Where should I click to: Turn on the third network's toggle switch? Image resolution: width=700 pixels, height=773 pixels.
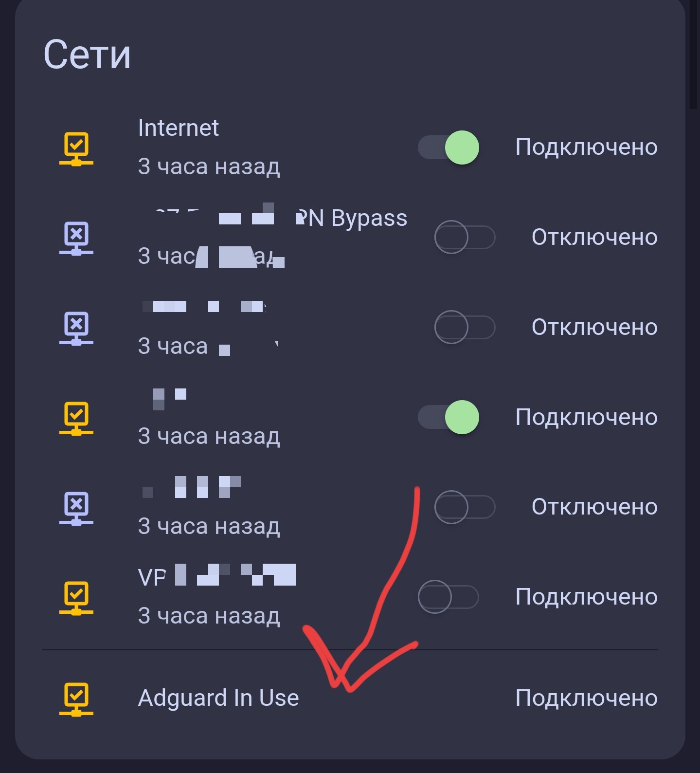tap(465, 327)
